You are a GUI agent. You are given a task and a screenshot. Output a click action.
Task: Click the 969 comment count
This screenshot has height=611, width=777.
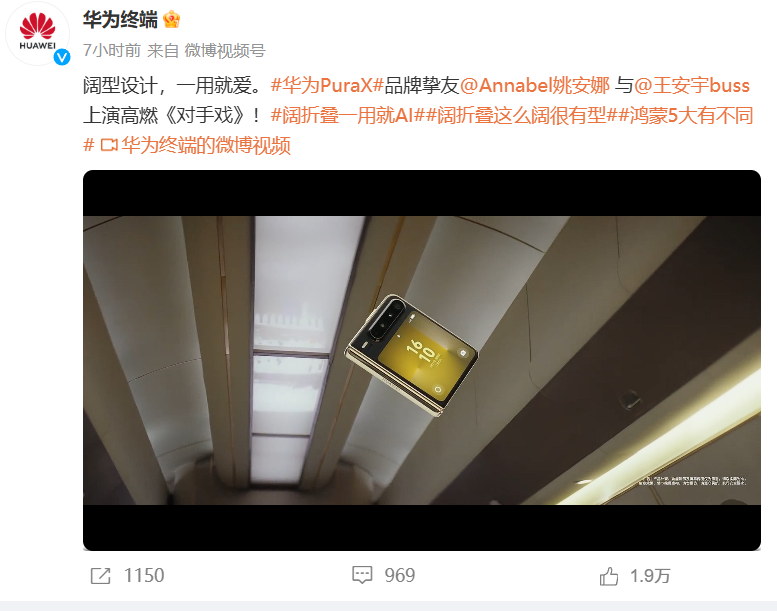tap(400, 575)
